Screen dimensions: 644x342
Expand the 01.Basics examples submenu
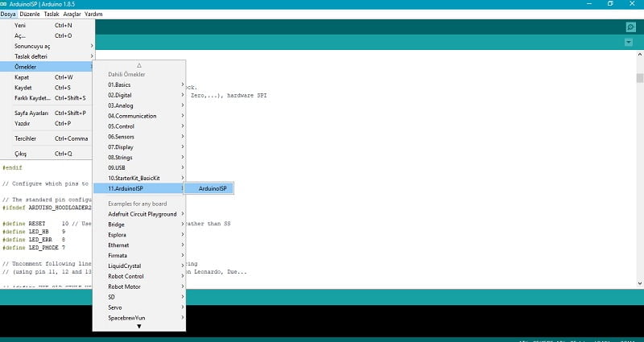139,84
